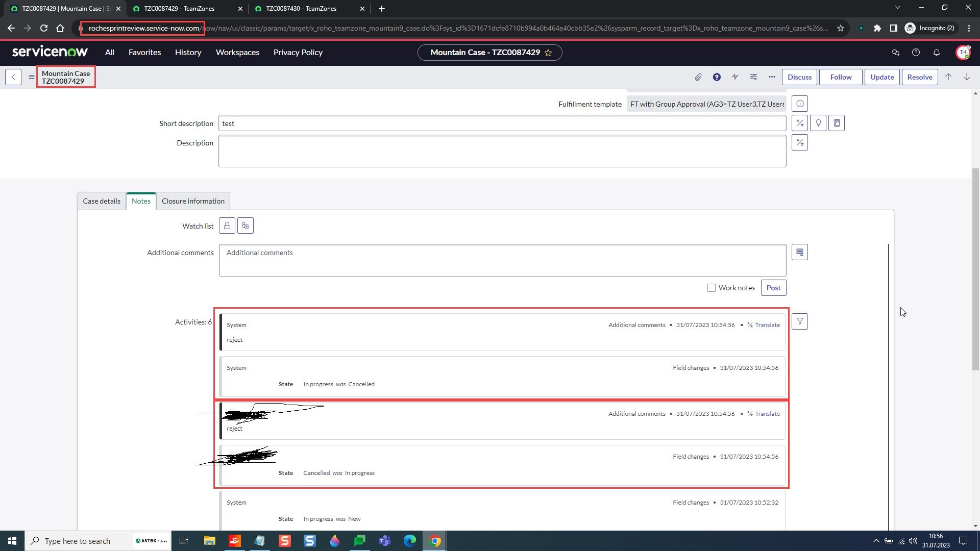Open the lightbulb suggestion icon near Short description
This screenshot has height=551, width=980.
tap(818, 123)
